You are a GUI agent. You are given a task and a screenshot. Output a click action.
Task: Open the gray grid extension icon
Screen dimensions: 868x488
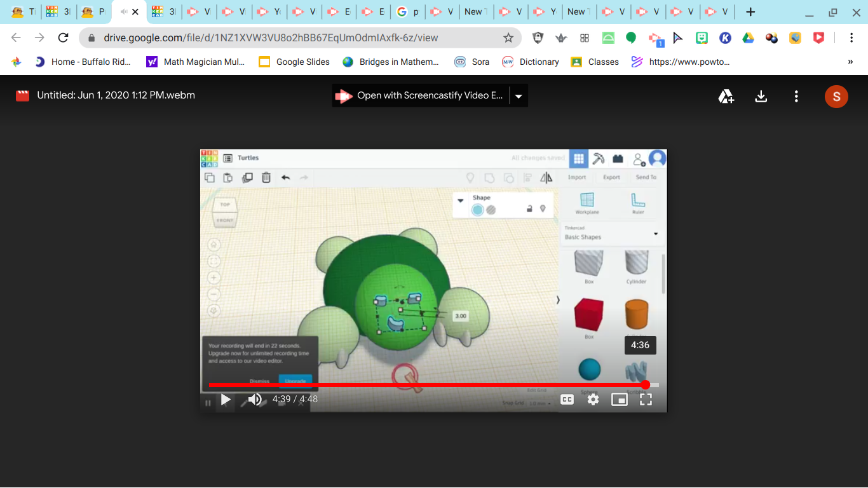[585, 38]
